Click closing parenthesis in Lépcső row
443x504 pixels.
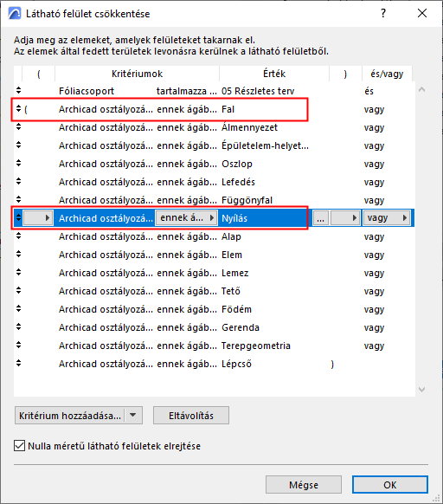pos(332,364)
